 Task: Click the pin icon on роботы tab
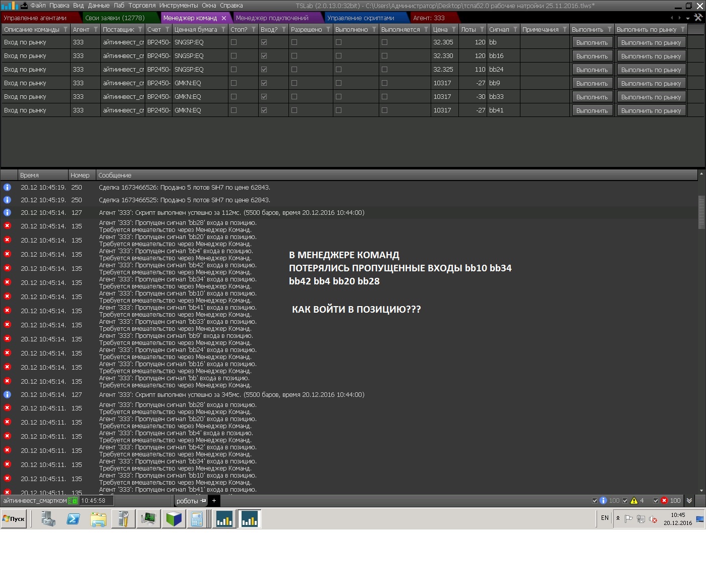tap(203, 501)
